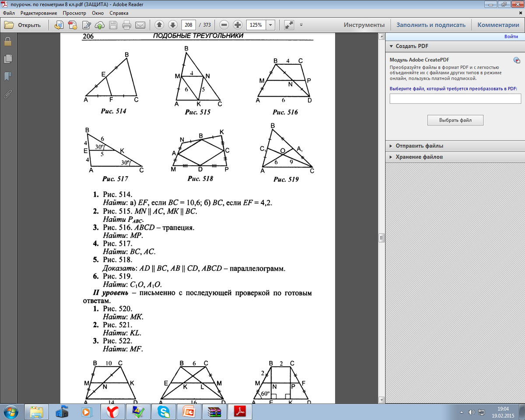Click the text 'Найти: MK.'
The width and height of the screenshot is (525, 420).
(123, 317)
